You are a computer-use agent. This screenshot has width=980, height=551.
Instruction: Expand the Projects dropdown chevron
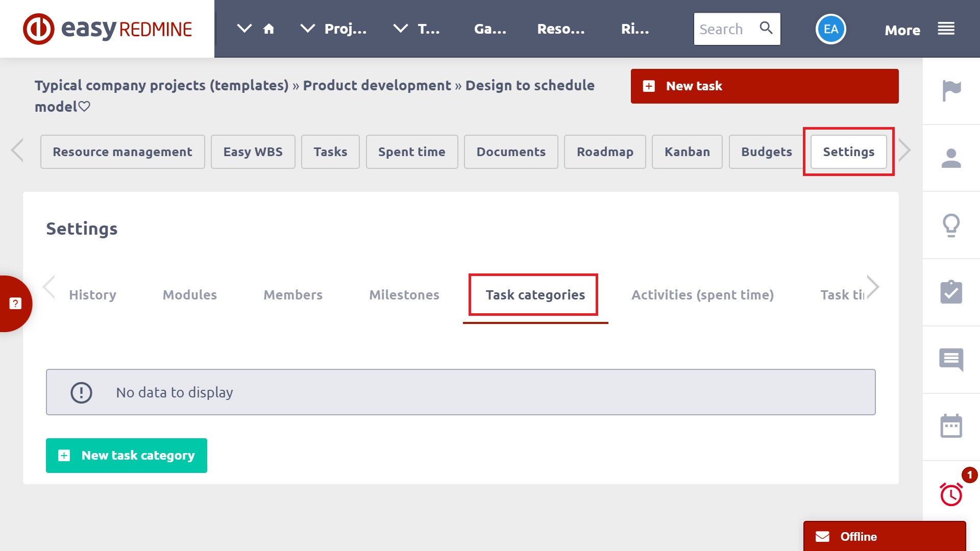coord(307,29)
